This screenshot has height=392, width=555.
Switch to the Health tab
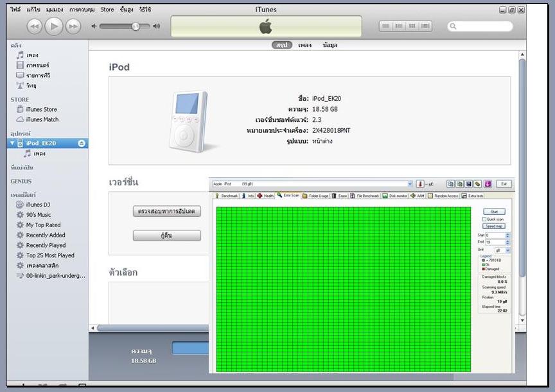point(265,196)
